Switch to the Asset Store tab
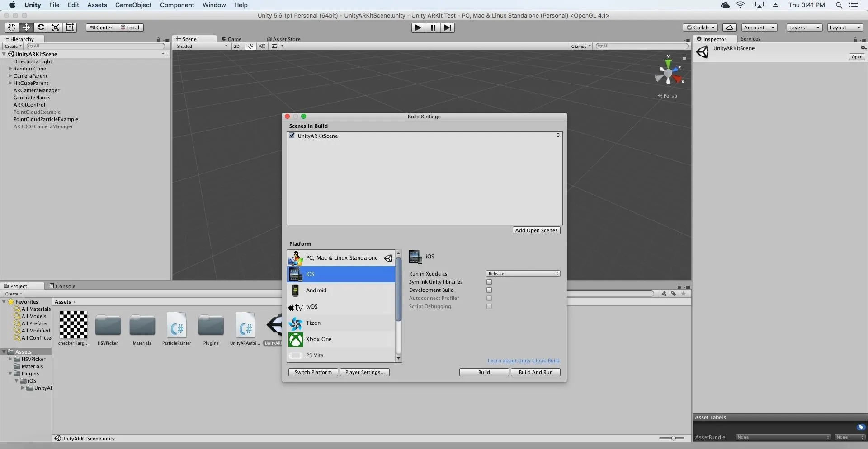 point(283,39)
